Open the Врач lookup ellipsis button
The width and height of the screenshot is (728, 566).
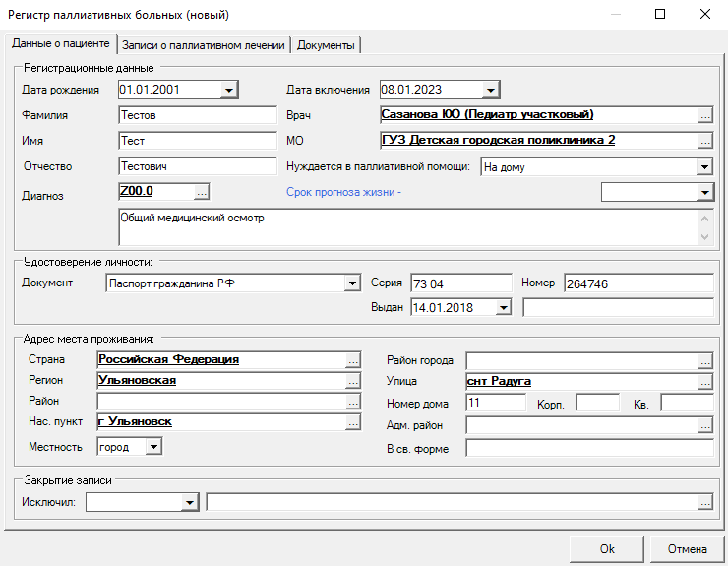pos(704,115)
